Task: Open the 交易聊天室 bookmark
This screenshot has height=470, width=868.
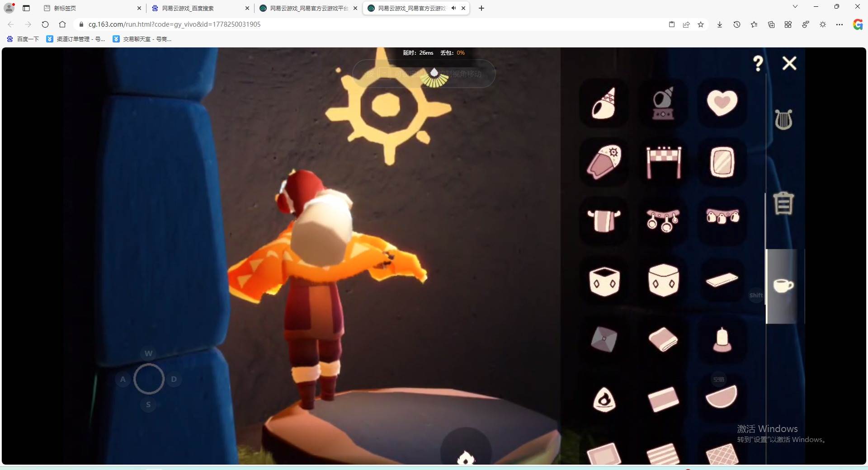Action: 142,39
